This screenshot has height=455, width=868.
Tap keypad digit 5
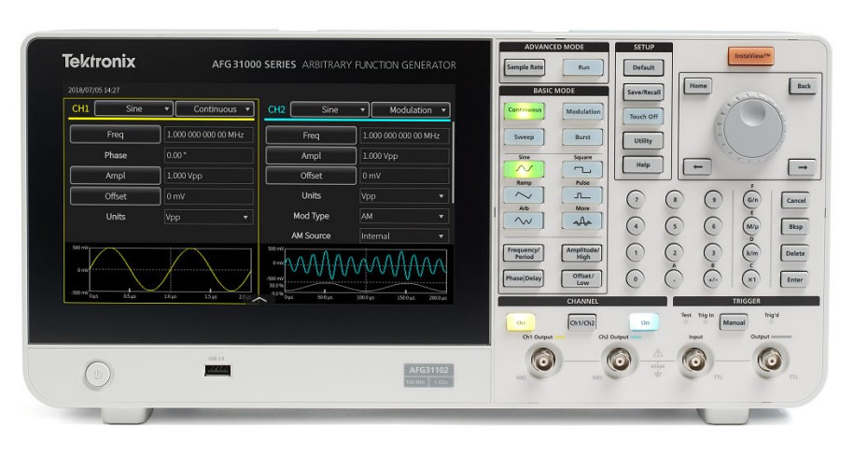coord(674,226)
